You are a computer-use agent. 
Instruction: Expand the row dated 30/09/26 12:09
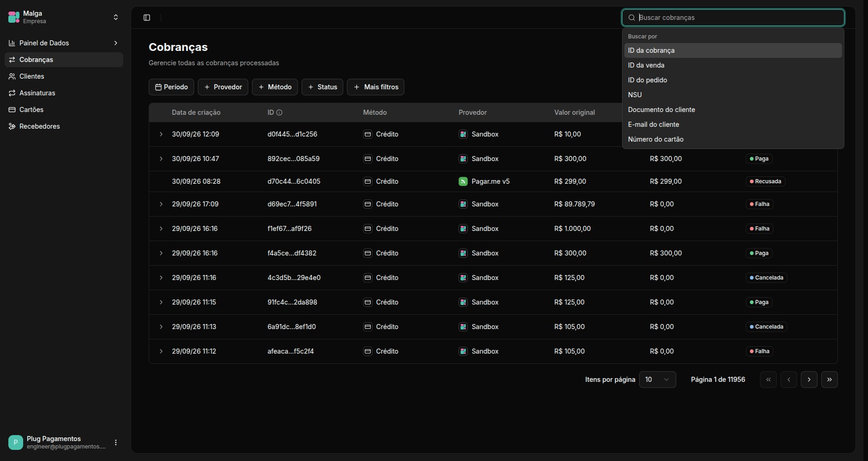pos(161,134)
